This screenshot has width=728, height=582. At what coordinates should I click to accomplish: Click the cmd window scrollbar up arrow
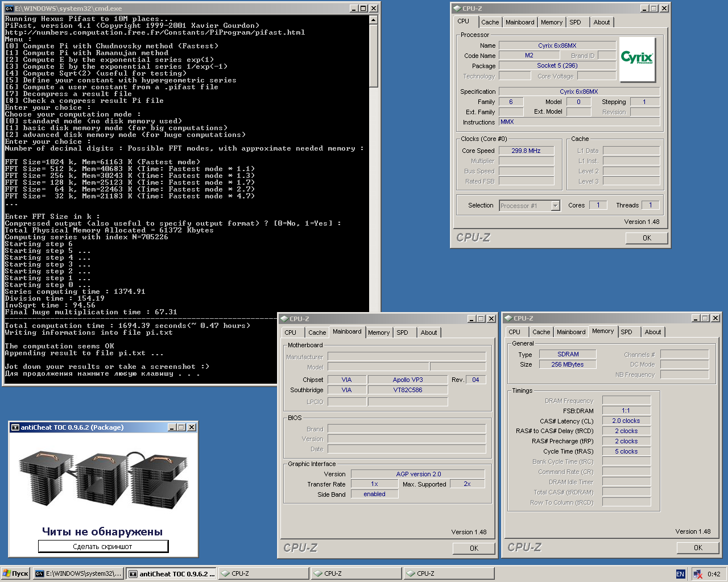[x=373, y=20]
